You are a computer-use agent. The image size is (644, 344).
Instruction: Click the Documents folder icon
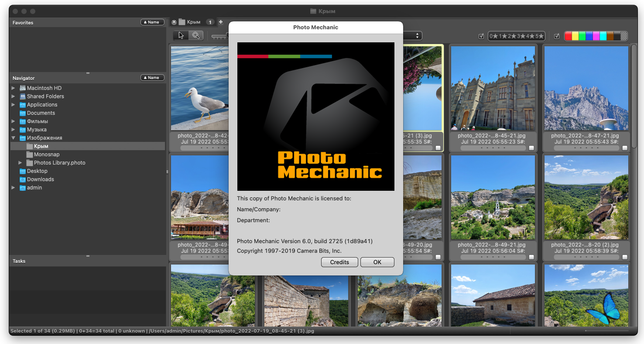pyautogui.click(x=23, y=113)
